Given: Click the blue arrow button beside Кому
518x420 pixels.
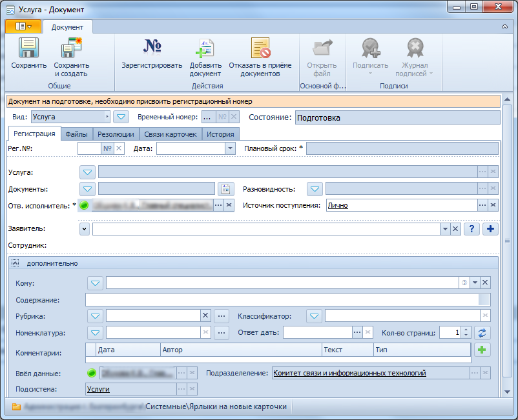Looking at the screenshot, I should coord(95,283).
